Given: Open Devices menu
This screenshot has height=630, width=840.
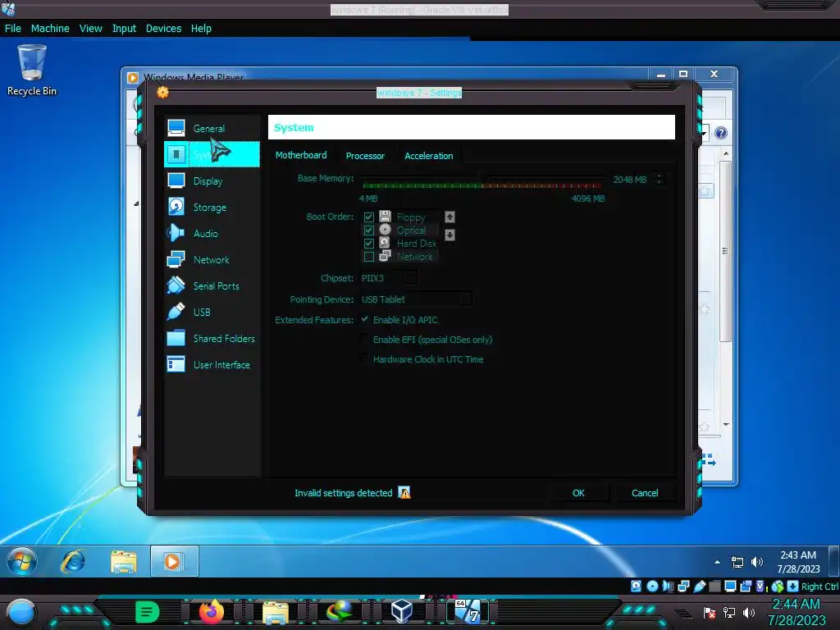Looking at the screenshot, I should [x=163, y=29].
